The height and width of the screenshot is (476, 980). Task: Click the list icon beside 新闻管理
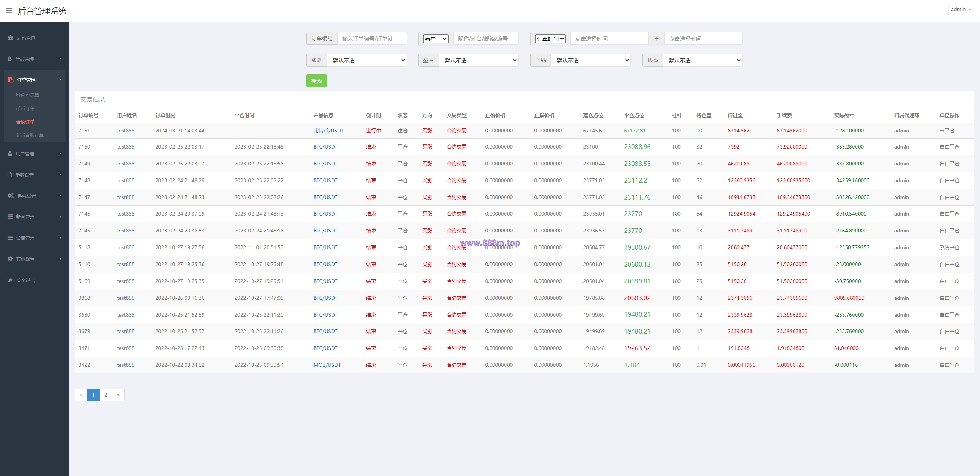(10, 217)
